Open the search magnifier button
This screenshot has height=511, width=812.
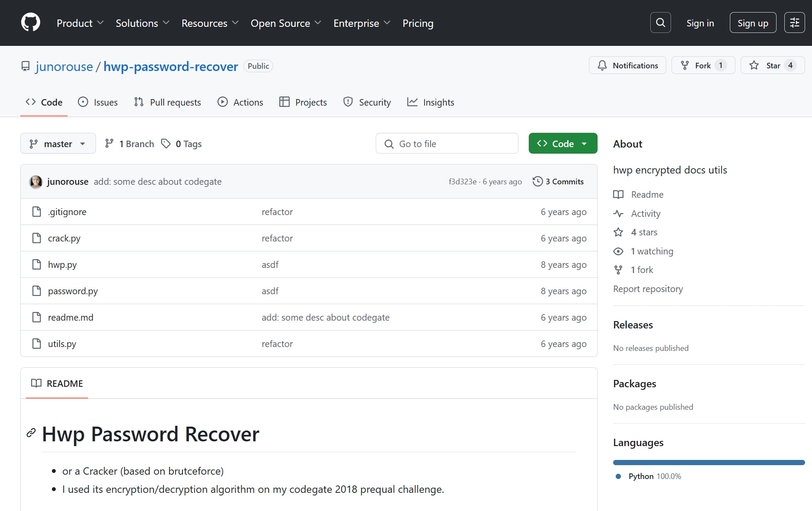tap(660, 22)
